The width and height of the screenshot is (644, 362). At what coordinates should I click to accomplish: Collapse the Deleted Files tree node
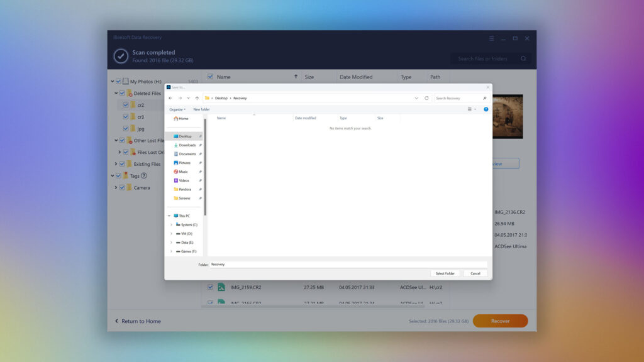pos(115,93)
